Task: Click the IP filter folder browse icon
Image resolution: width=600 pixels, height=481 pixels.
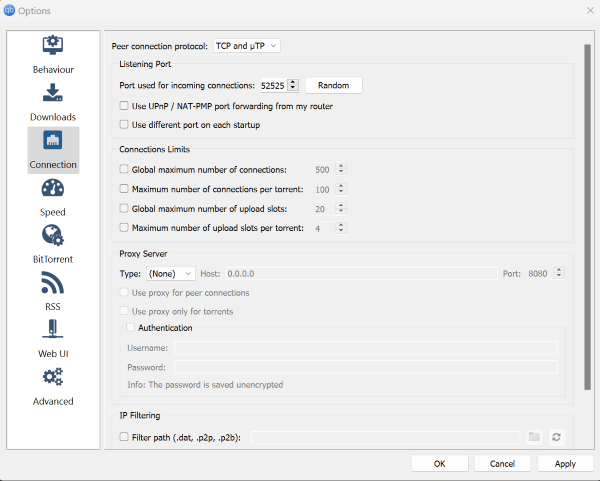Action: 534,437
